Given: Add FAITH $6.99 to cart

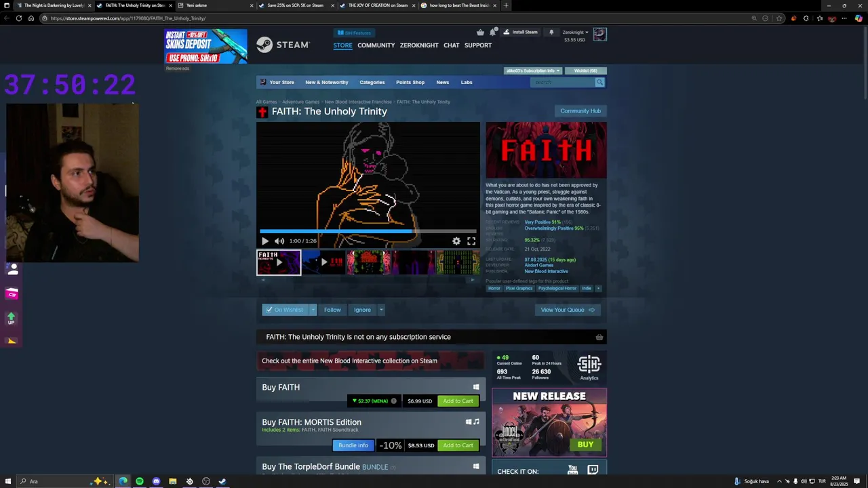Looking at the screenshot, I should pos(458,401).
